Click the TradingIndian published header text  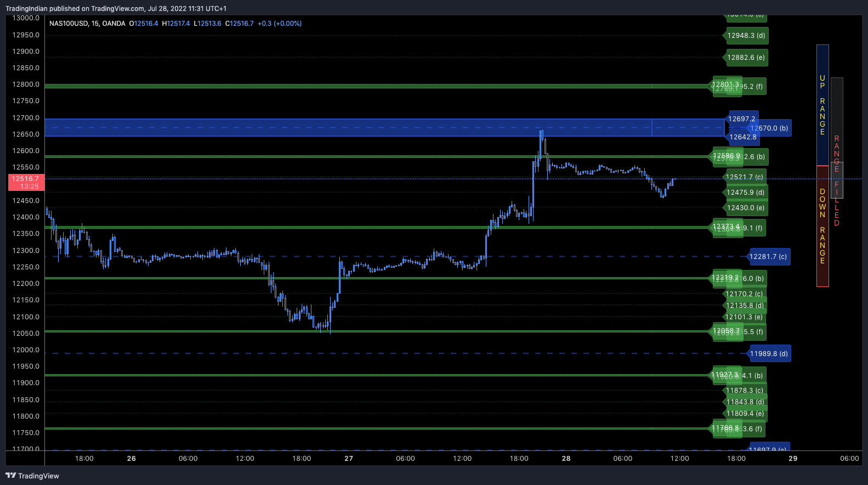pos(116,8)
